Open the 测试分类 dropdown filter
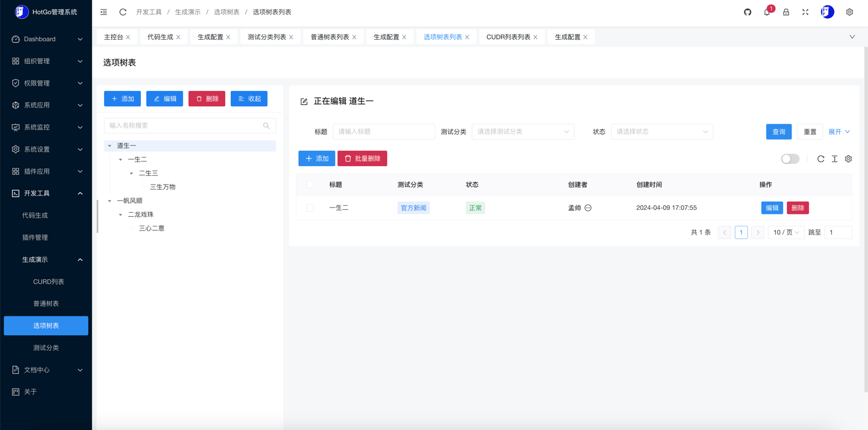Screen dimensions: 868x430 523,132
